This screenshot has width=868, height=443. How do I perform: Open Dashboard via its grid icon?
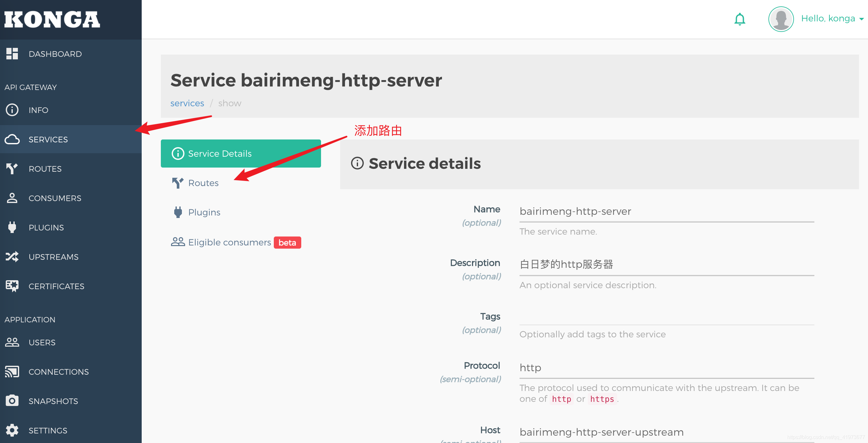click(x=12, y=54)
